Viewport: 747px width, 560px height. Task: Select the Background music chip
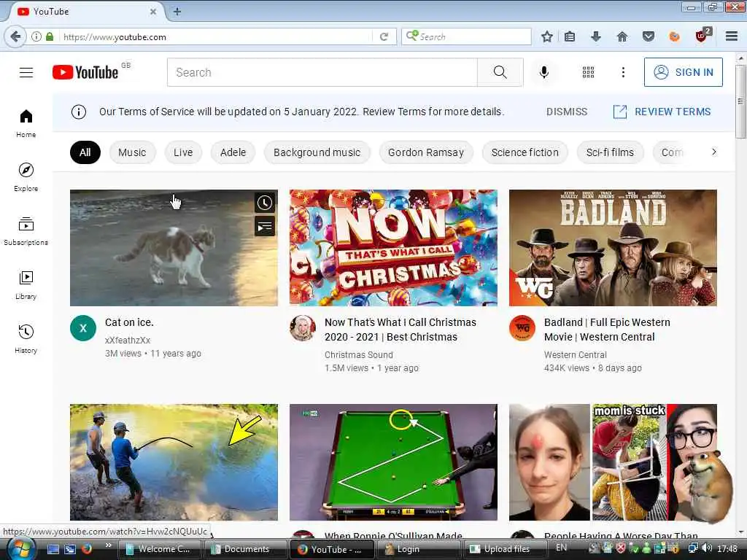click(x=317, y=152)
